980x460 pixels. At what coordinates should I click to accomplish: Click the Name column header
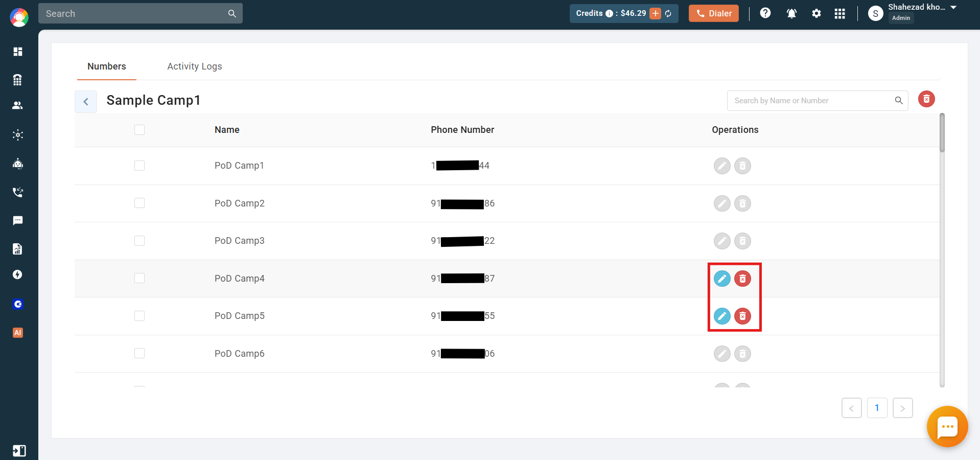[227, 130]
